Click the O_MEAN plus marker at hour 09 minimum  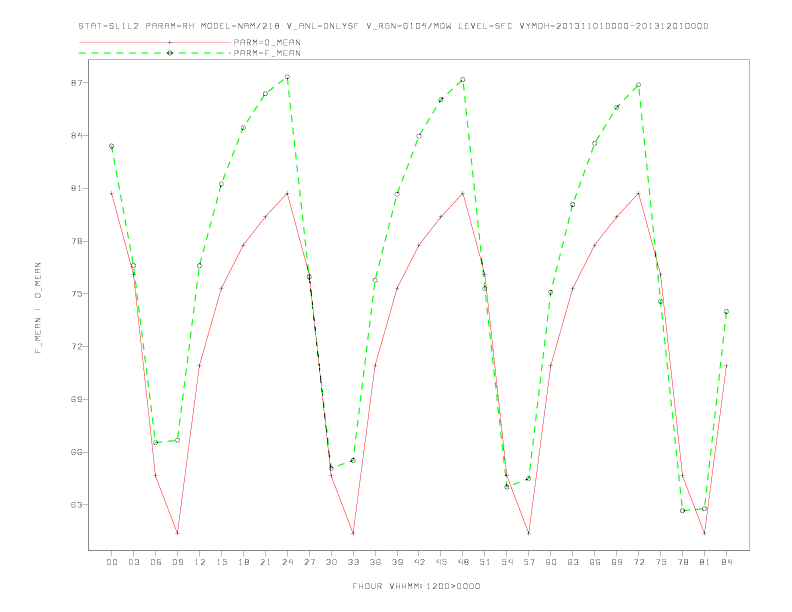(177, 533)
